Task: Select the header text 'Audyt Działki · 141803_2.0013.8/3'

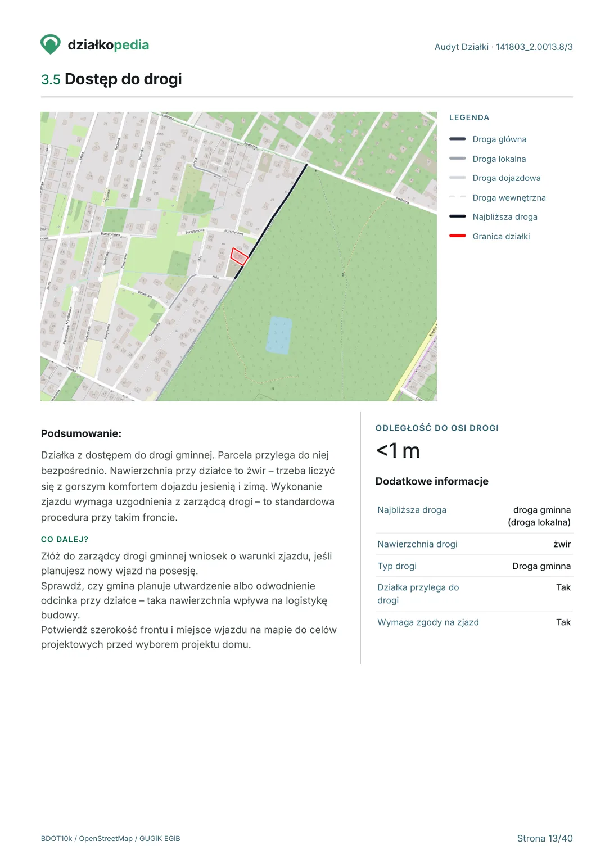Action: (x=503, y=47)
